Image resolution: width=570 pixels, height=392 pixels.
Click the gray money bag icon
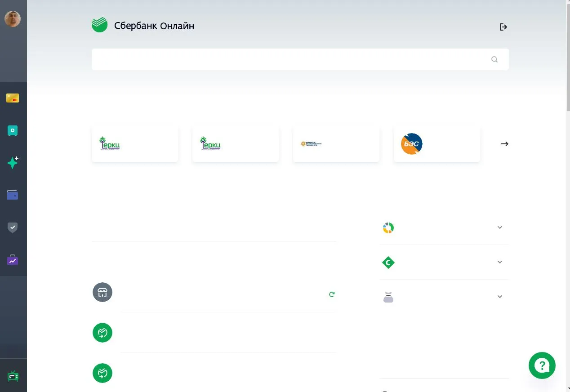pos(388,297)
